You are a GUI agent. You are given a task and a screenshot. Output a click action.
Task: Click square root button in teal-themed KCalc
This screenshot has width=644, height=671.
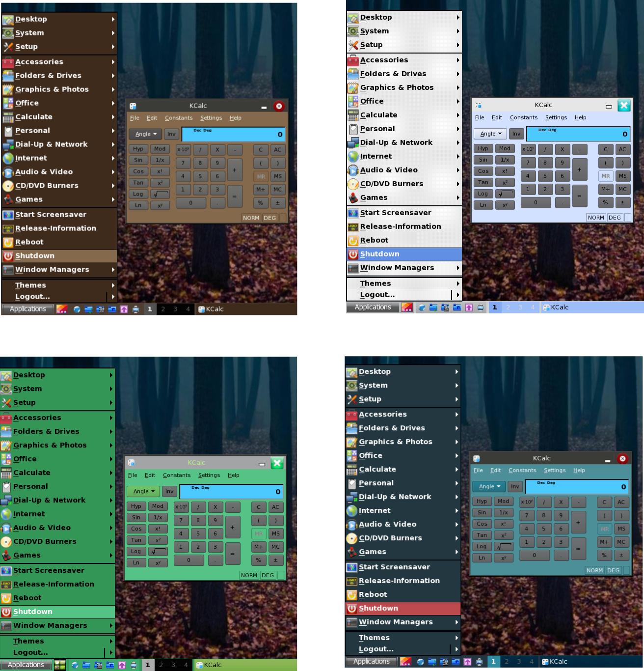coord(503,547)
